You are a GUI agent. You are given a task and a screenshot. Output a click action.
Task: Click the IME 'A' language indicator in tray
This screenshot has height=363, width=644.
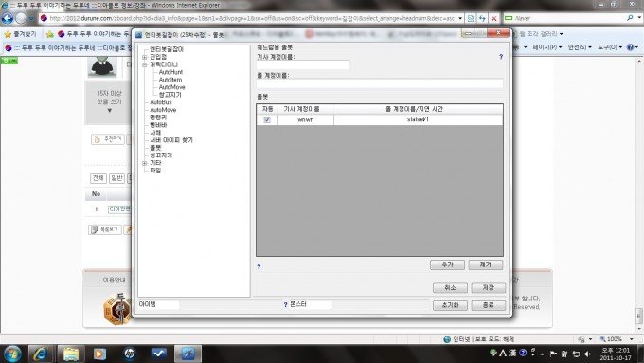tap(503, 354)
